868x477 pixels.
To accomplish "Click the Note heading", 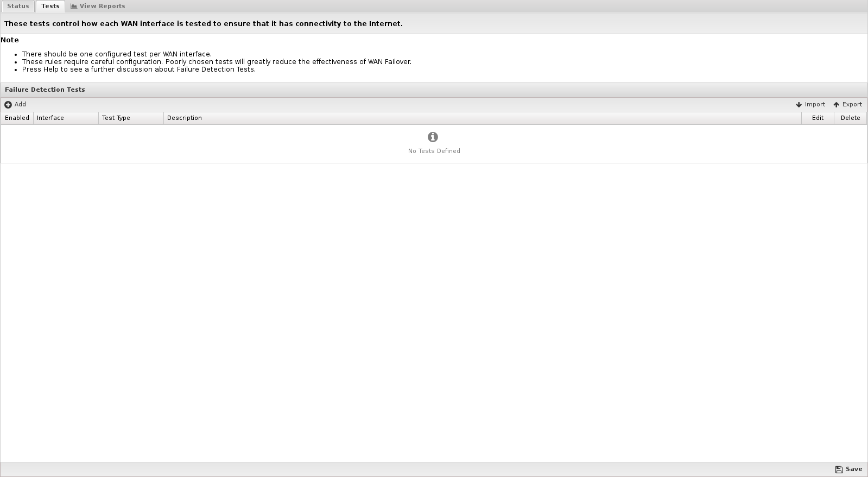I will point(10,40).
